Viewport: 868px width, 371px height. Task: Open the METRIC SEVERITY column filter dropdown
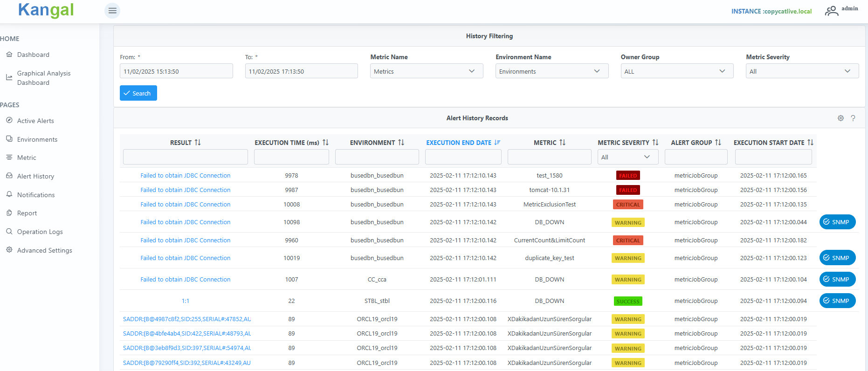tap(628, 157)
